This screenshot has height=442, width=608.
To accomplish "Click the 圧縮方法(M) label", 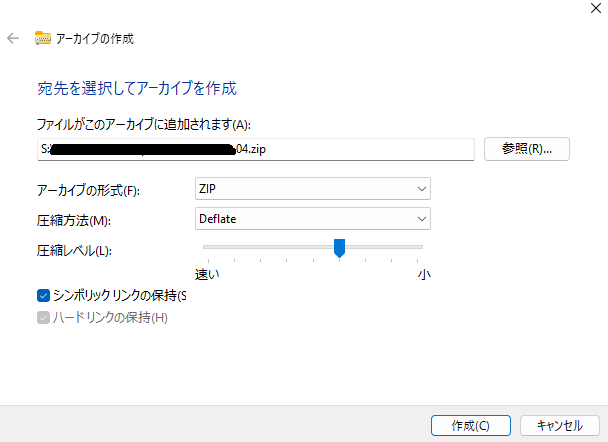I will [71, 219].
